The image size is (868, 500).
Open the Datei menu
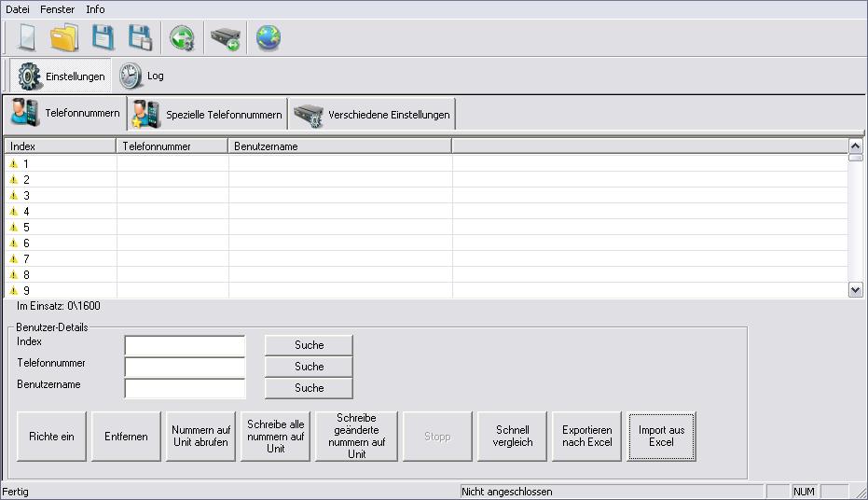tap(18, 9)
